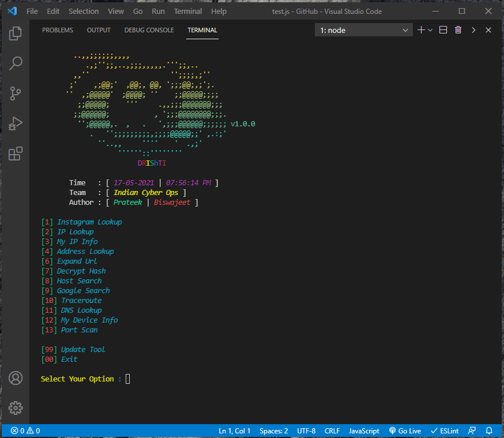The image size is (504, 438).
Task: Open the Explorer view in activity bar
Action: tap(16, 33)
